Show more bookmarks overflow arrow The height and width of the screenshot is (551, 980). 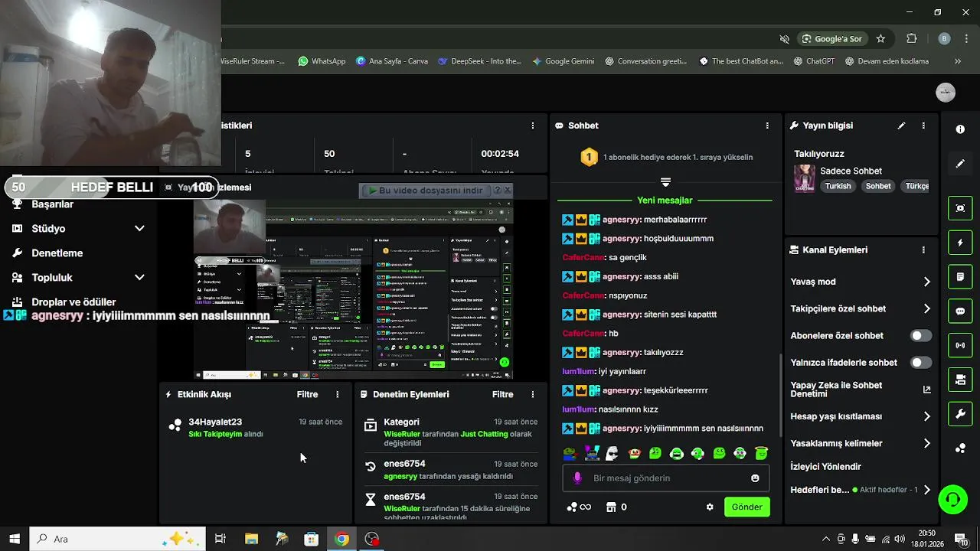[958, 61]
